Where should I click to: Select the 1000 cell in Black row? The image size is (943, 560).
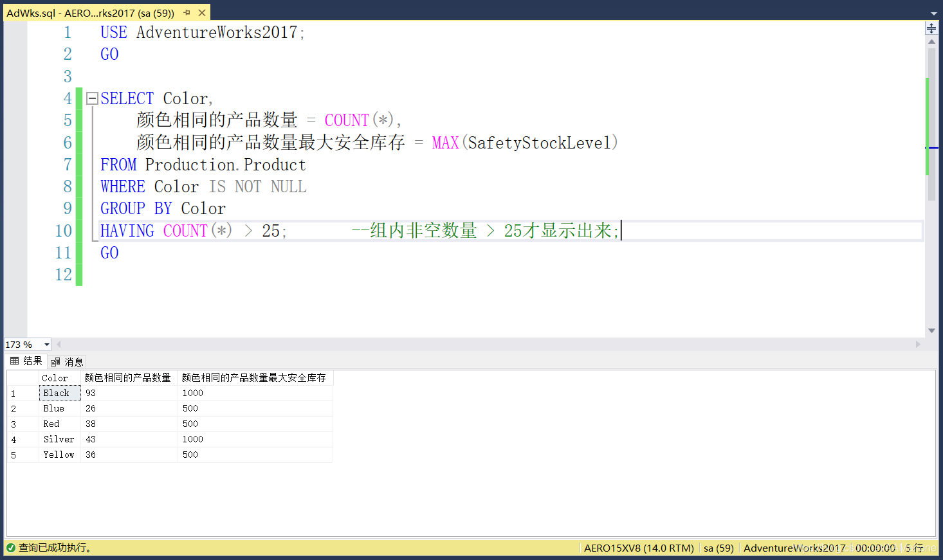[255, 393]
